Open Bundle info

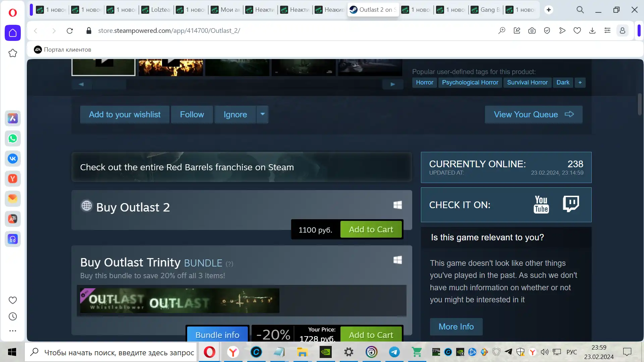[217, 335]
